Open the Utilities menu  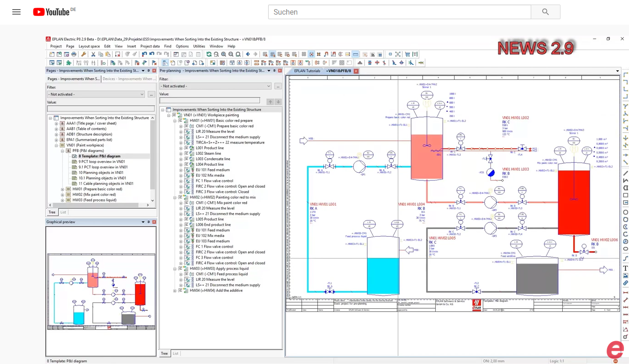pyautogui.click(x=199, y=46)
